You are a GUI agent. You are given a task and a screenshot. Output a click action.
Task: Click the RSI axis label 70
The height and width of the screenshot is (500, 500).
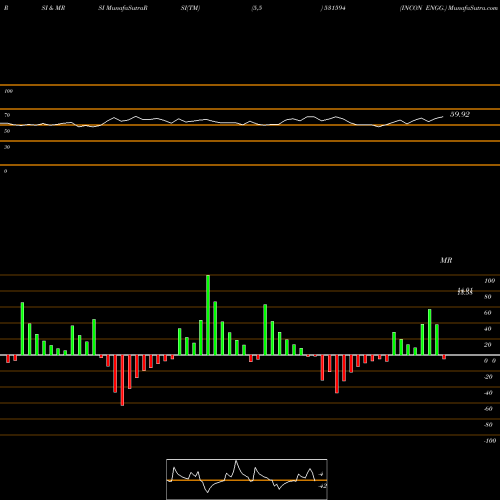pos(7,115)
